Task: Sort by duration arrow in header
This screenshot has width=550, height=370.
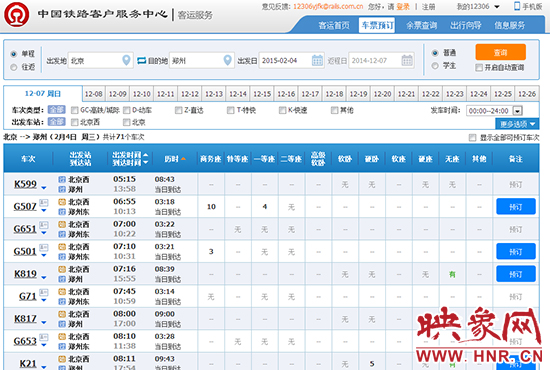Action: [183, 159]
